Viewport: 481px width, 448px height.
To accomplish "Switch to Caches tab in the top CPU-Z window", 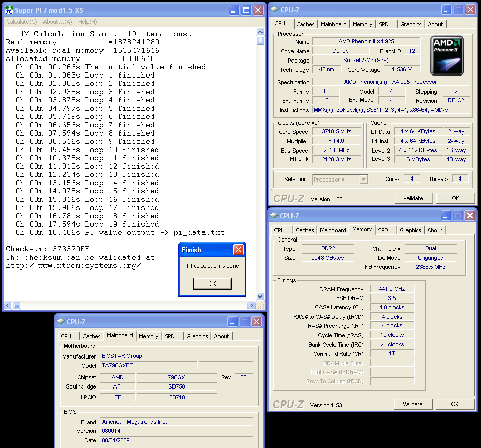I will coord(305,24).
